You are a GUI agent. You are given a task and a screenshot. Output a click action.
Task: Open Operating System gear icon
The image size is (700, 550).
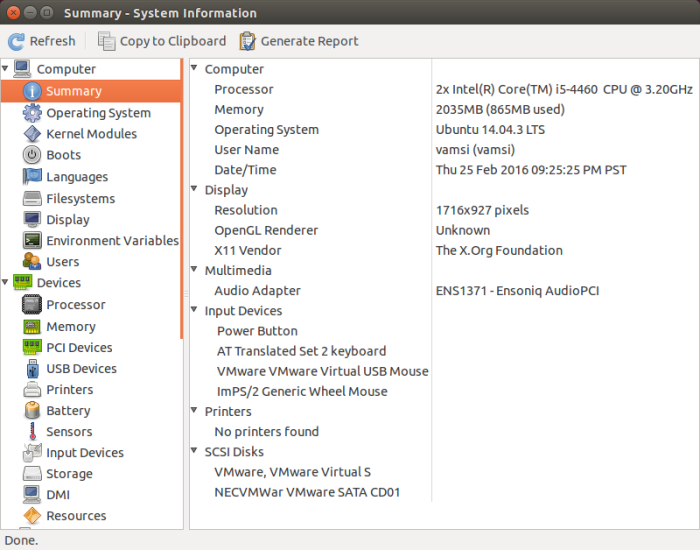click(x=32, y=113)
